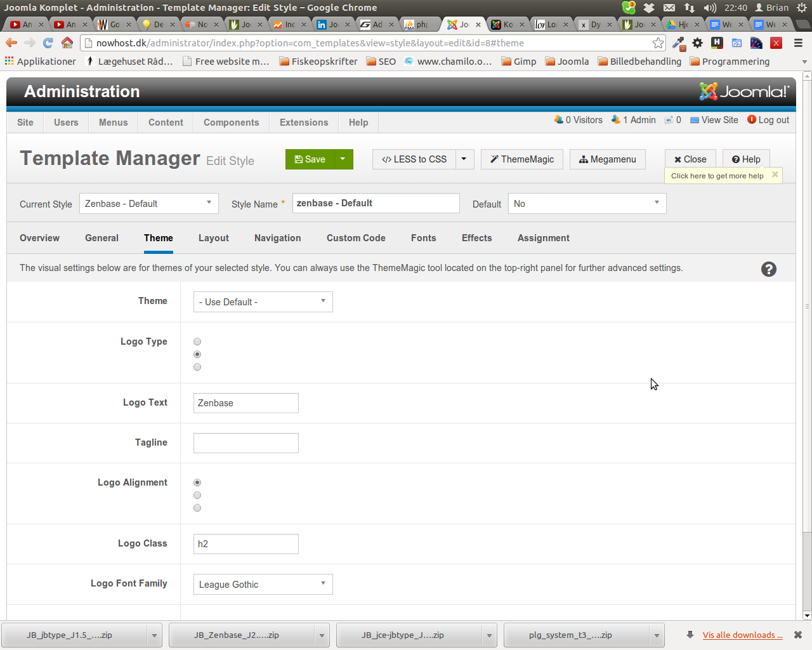Open the Applikationer apps shortcut
The image size is (812, 650).
[x=40, y=62]
